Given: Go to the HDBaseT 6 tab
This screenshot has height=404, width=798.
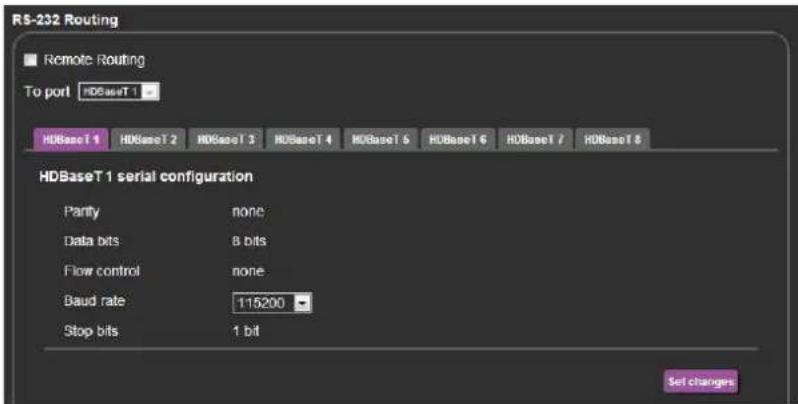Looking at the screenshot, I should click(458, 139).
